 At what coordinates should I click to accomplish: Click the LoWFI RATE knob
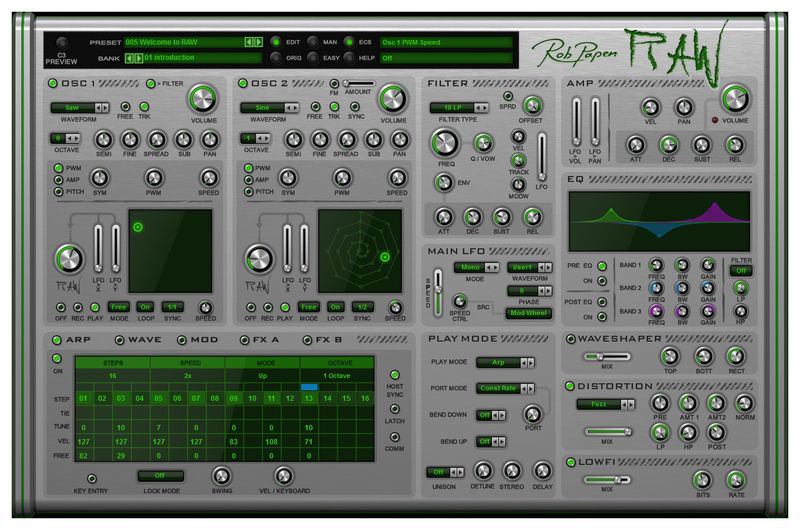736,480
